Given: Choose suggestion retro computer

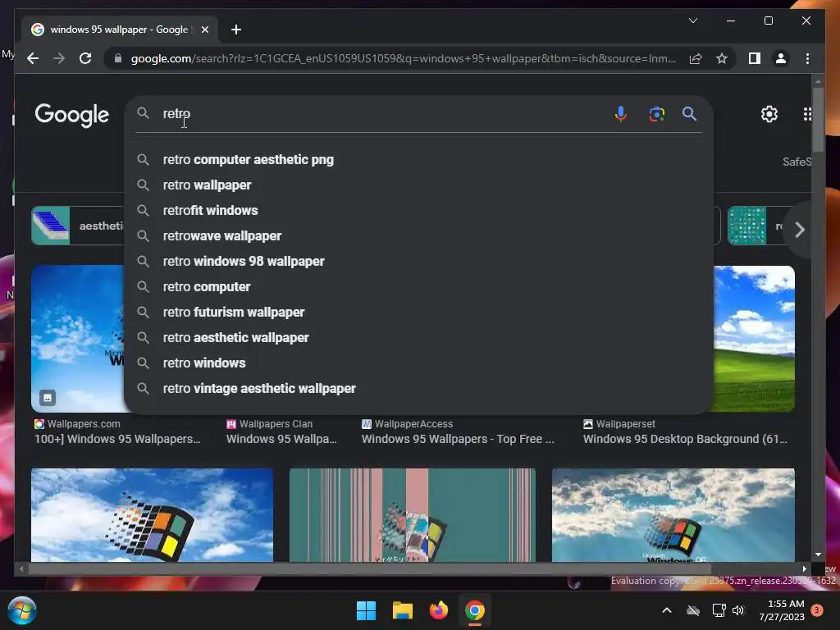Looking at the screenshot, I should pos(206,286).
